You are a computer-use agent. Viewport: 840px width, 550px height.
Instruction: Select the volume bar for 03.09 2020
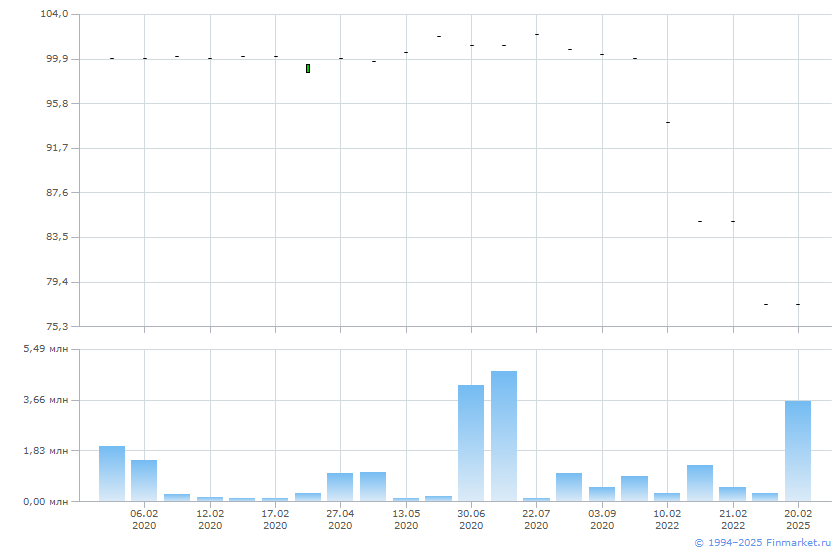602,494
